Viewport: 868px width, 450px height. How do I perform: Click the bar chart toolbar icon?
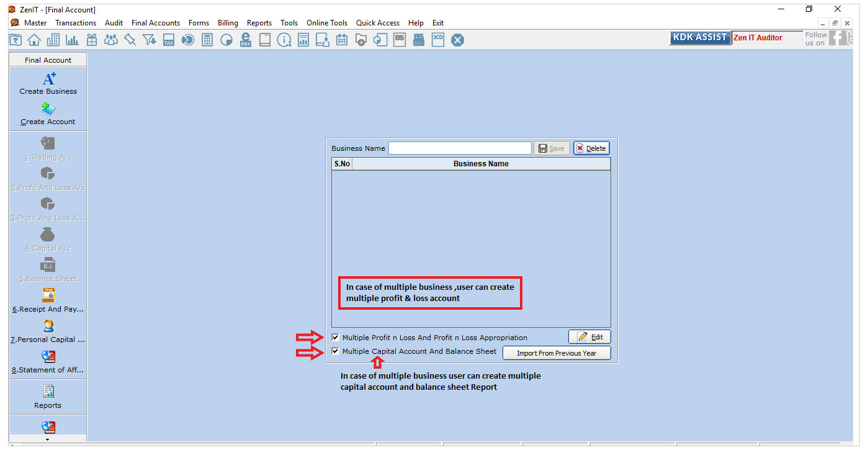coord(73,40)
